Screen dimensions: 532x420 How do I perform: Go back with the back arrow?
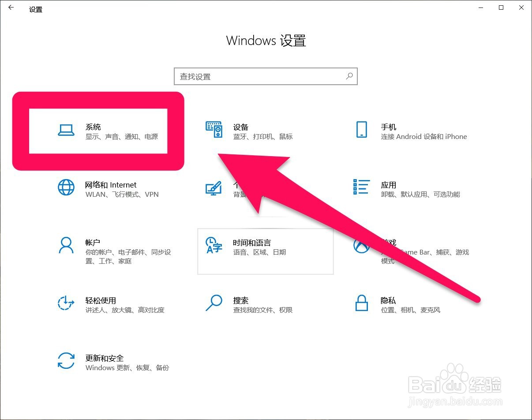11,7
